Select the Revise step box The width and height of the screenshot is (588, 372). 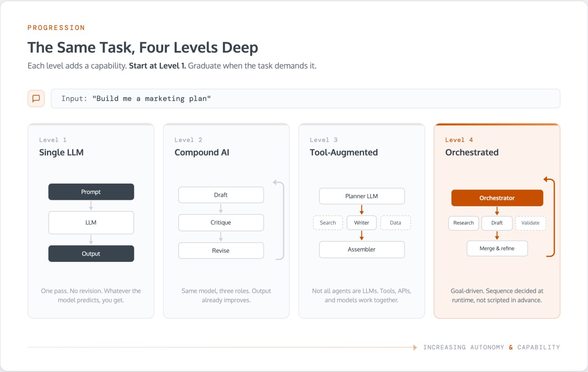221,250
